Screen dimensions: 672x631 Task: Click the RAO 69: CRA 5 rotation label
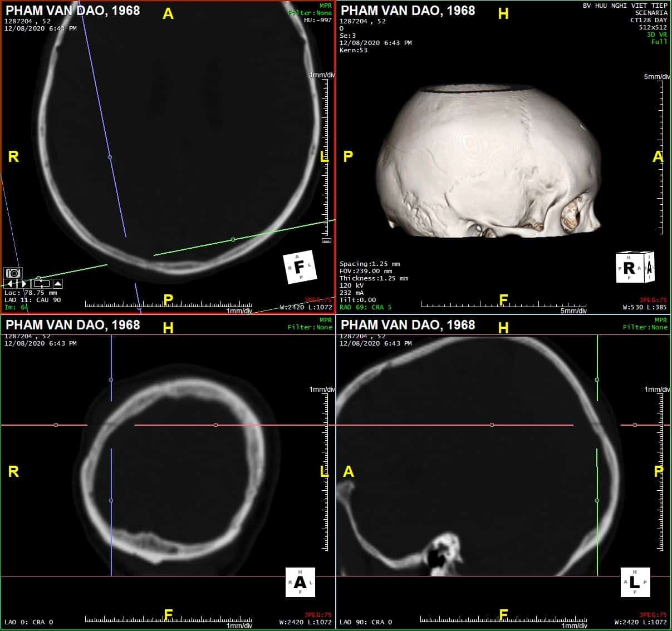pyautogui.click(x=366, y=307)
